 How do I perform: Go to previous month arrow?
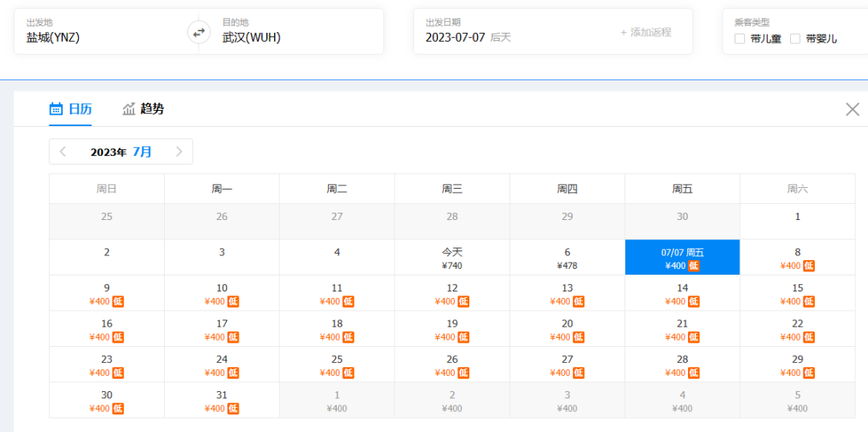click(63, 152)
